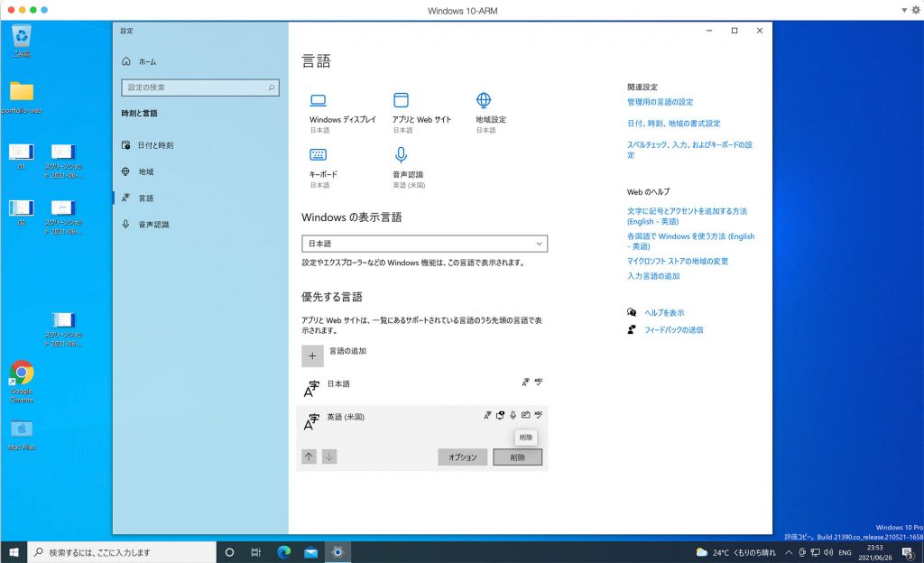Open the Windows Start menu

(x=14, y=552)
